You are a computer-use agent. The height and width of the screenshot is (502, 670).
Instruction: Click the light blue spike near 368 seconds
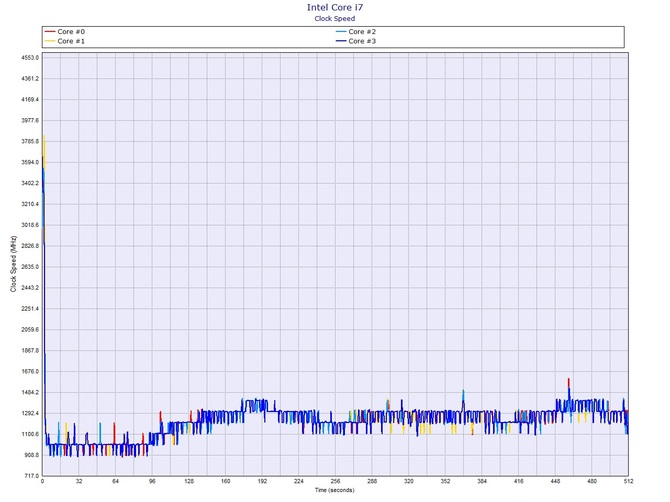click(x=463, y=394)
